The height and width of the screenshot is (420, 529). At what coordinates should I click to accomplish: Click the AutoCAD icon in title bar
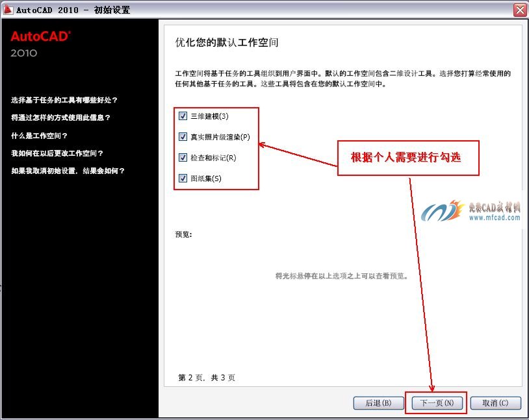7,10
